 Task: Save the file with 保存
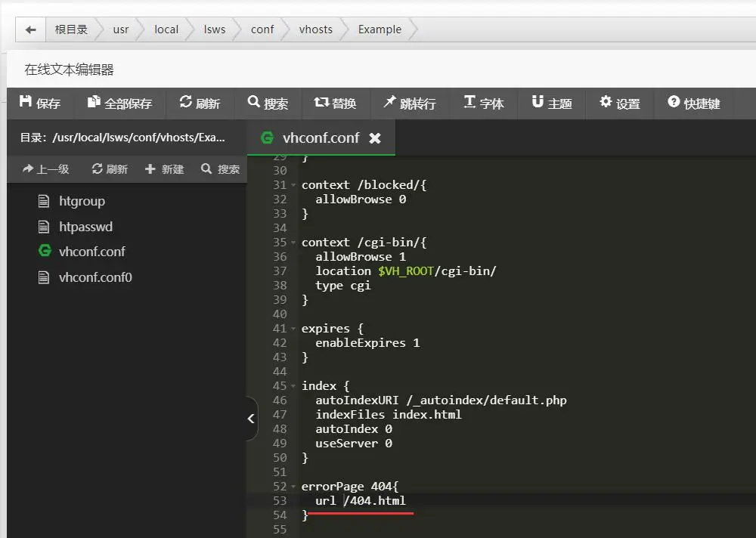coord(40,103)
